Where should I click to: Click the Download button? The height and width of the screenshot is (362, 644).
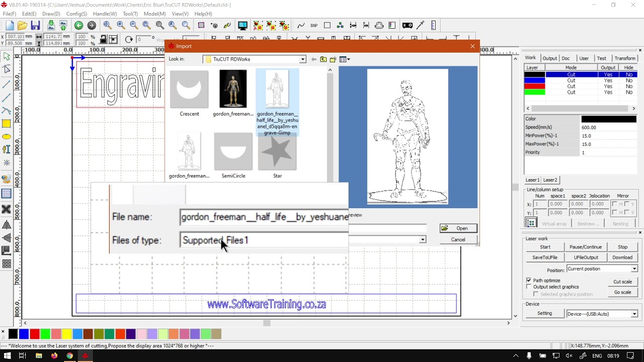point(622,257)
